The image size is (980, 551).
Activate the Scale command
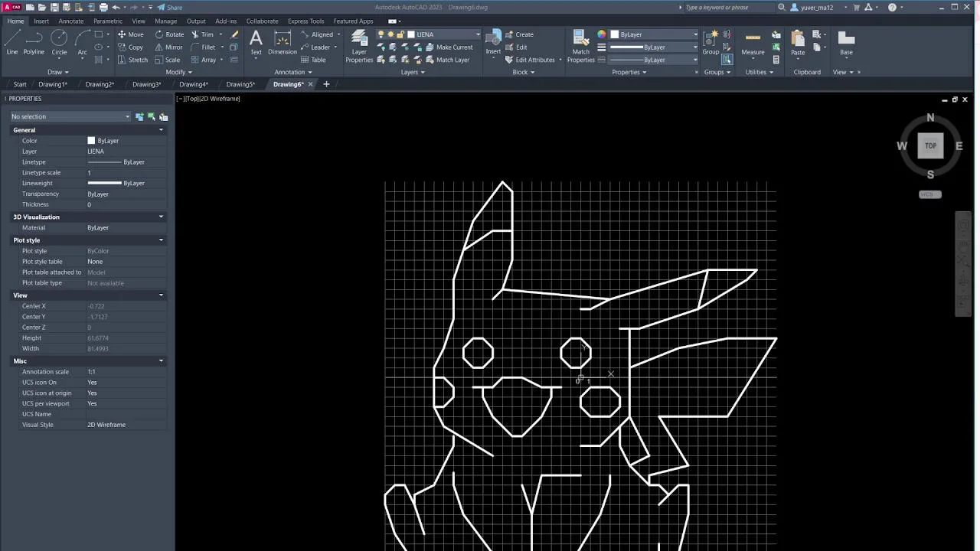coord(167,60)
